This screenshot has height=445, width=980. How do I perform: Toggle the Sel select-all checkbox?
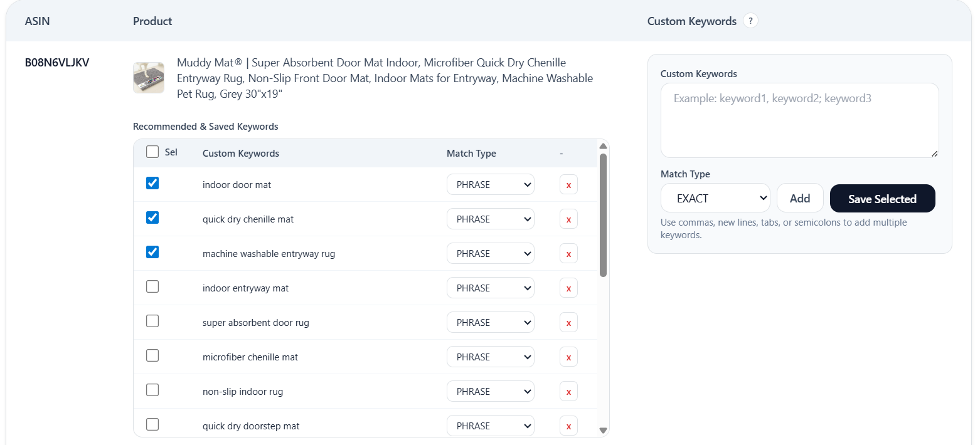pos(152,152)
